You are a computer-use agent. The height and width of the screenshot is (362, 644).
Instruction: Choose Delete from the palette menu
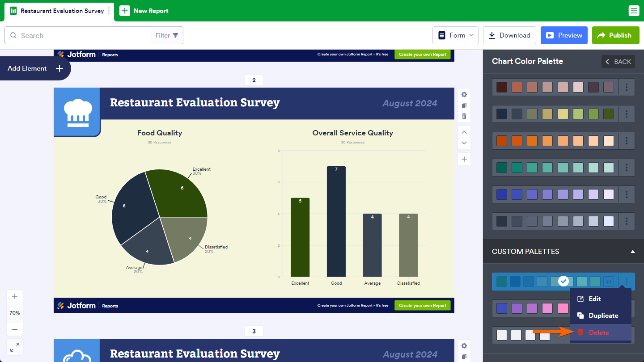coord(599,333)
